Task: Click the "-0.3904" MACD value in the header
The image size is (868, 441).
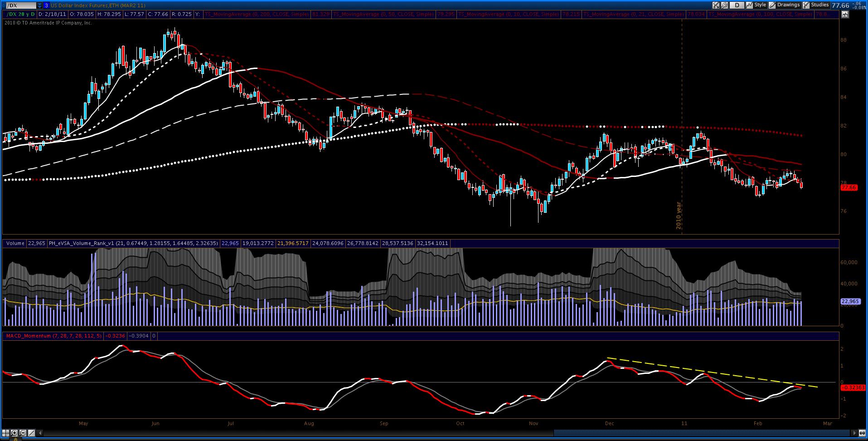Action: (x=139, y=336)
